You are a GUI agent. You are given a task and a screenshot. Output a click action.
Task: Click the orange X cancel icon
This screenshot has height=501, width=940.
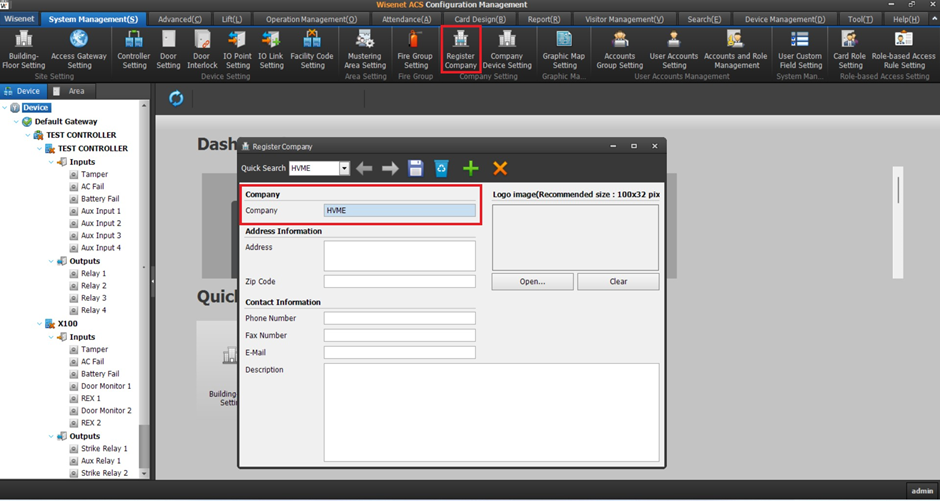click(x=500, y=169)
